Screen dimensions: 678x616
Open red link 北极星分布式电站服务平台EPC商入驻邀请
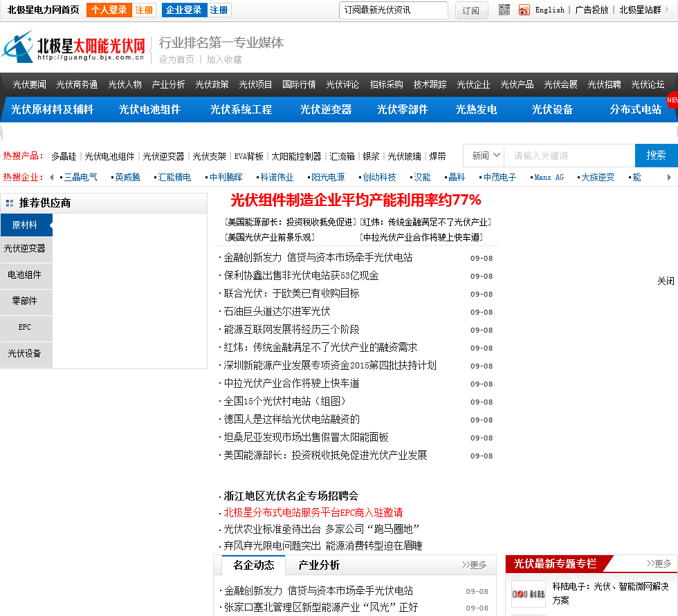point(313,513)
